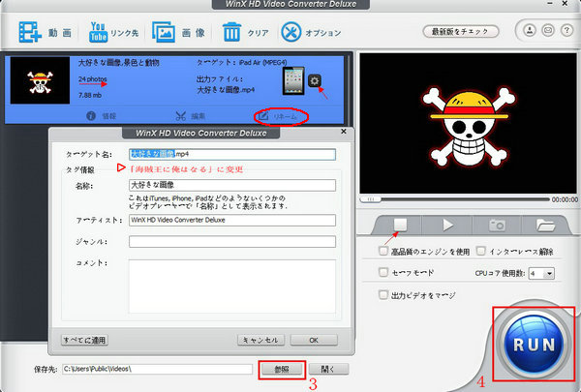
Task: Click the open folder (開く) button
Action: (328, 370)
